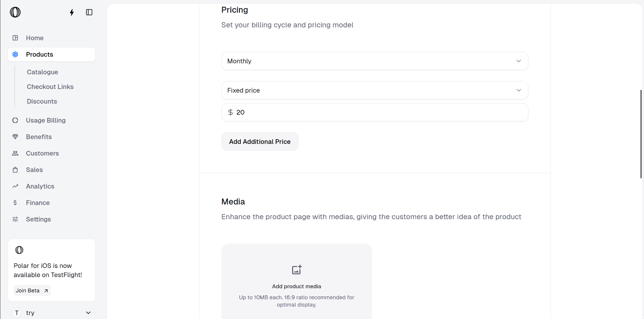Open the Analytics section
The height and width of the screenshot is (319, 644).
coord(40,186)
